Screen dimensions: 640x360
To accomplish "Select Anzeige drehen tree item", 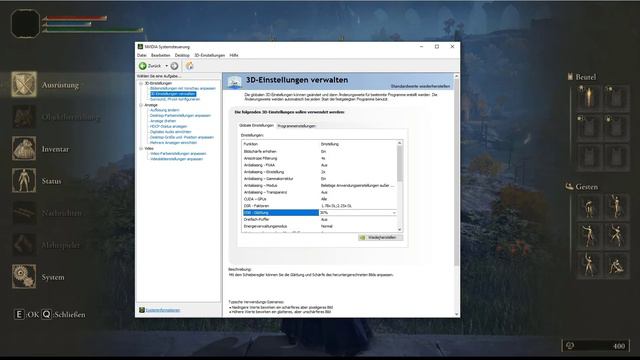I will coord(163,121).
